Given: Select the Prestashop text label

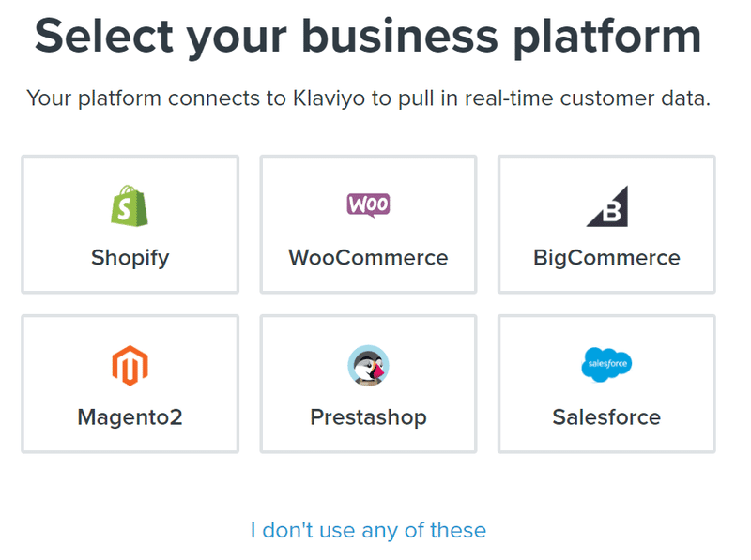Looking at the screenshot, I should [368, 417].
